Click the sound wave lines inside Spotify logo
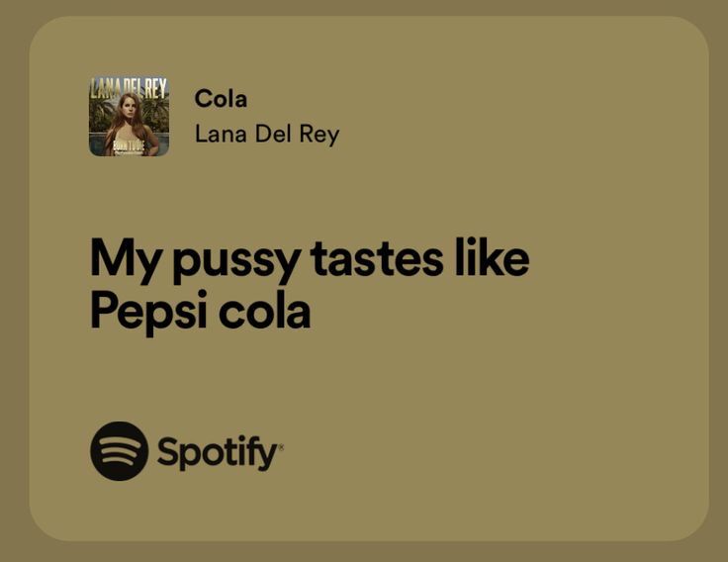The image size is (728, 562). coord(120,449)
